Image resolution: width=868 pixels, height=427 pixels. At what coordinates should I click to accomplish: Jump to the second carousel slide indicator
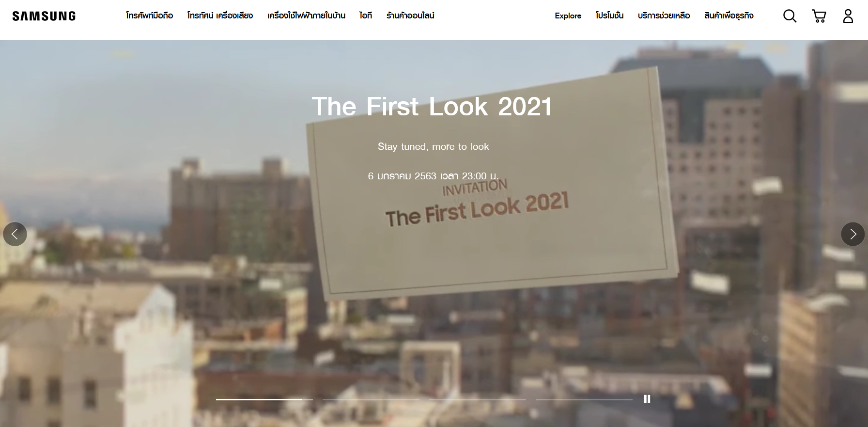(x=371, y=399)
